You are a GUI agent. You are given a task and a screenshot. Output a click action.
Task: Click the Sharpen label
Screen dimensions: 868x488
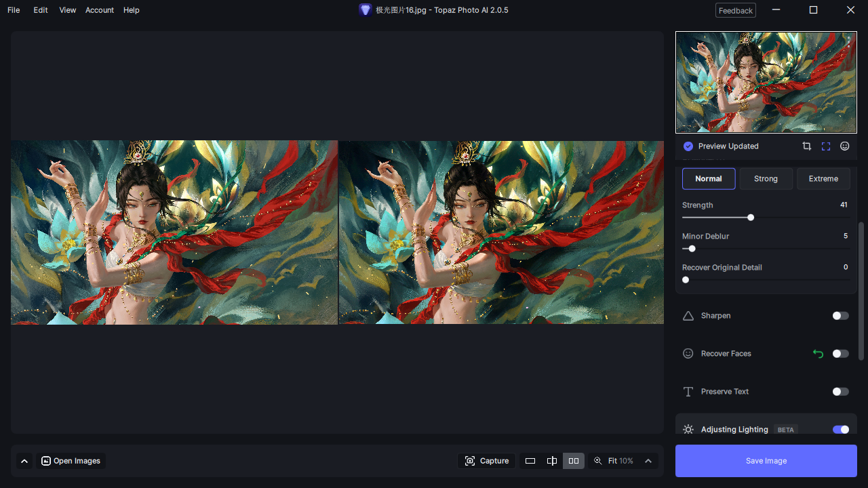pyautogui.click(x=715, y=316)
